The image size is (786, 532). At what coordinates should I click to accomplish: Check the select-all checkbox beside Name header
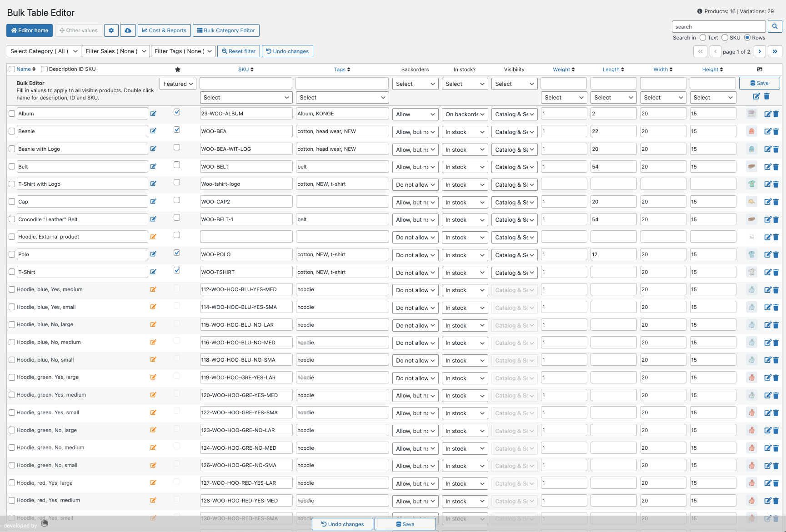pos(12,69)
